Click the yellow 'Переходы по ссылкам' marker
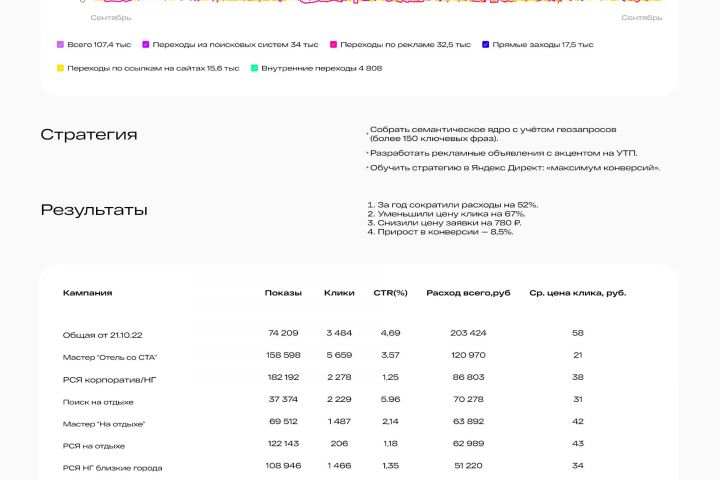The height and width of the screenshot is (480, 720). pyautogui.click(x=61, y=68)
